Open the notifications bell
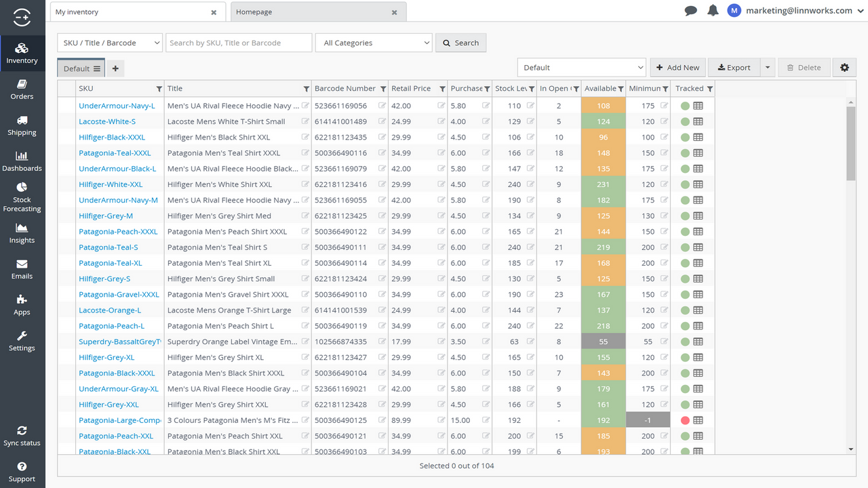868x488 pixels. click(x=713, y=10)
